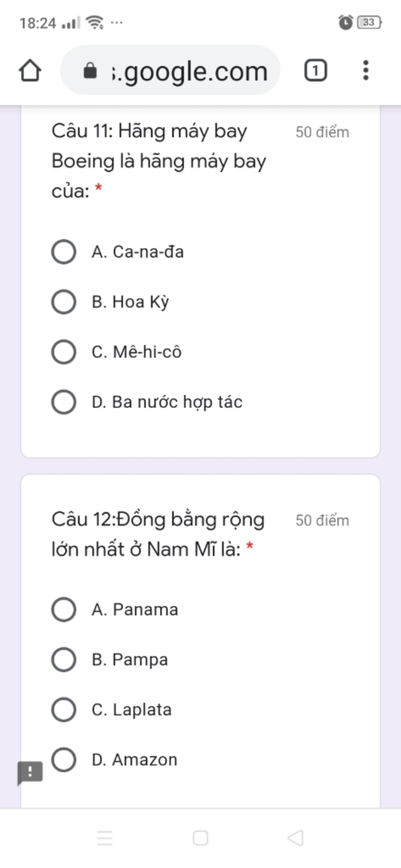The image size is (401, 868).
Task: Pick answer C. Mê-hi-cô
Action: click(64, 352)
